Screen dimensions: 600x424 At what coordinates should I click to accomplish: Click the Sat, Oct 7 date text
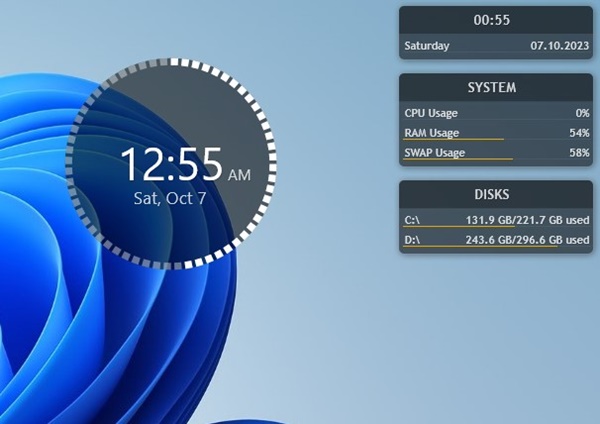[170, 198]
